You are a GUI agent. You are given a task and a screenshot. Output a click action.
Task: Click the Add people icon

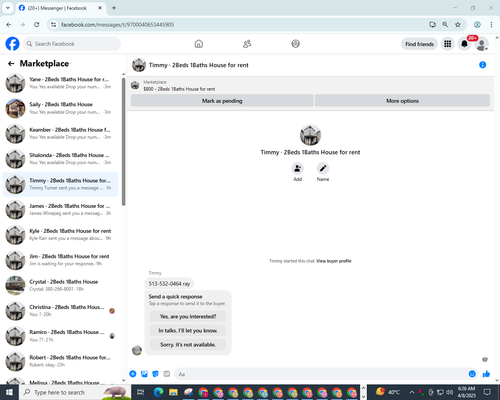297,168
